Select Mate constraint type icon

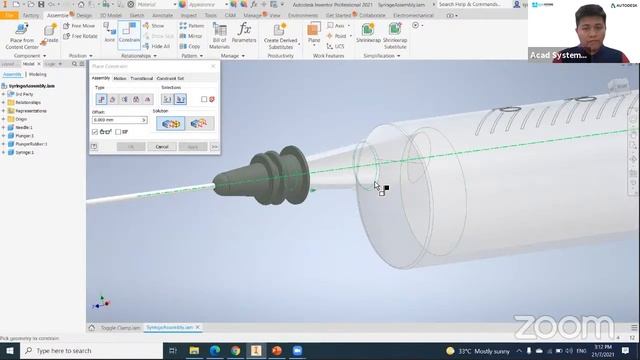pos(101,99)
